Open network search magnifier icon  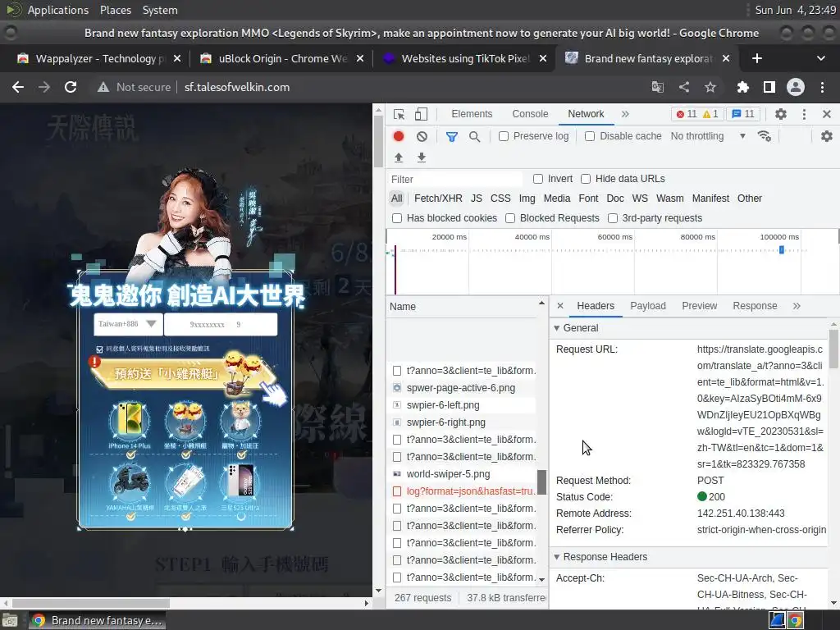click(x=474, y=137)
